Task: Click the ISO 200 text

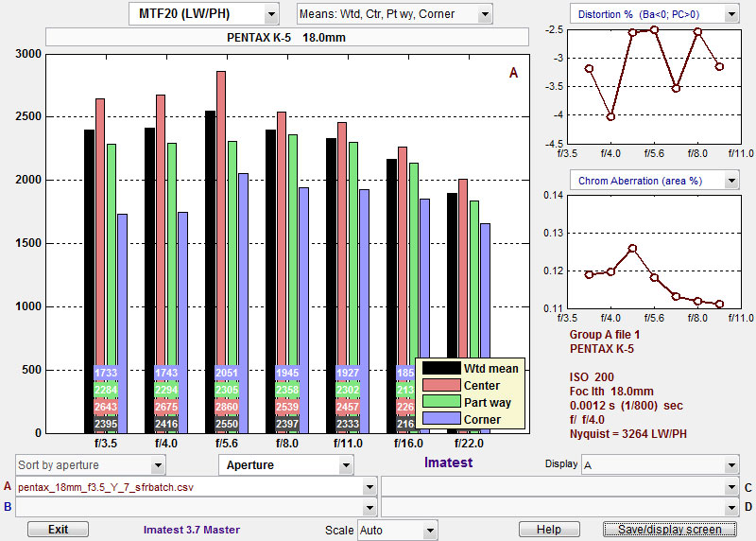Action: pyautogui.click(x=593, y=377)
